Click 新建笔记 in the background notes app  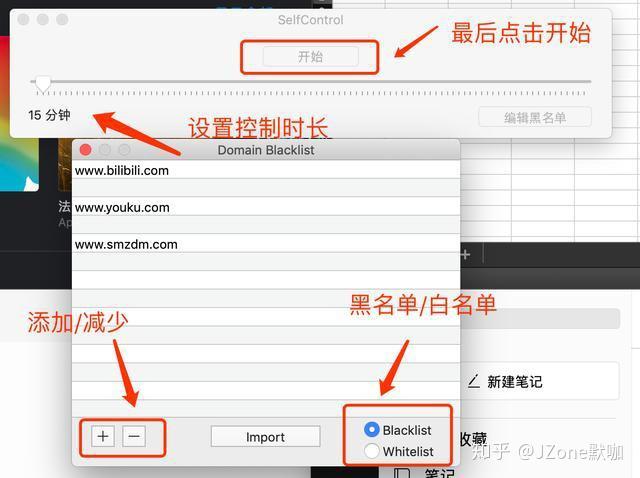pos(514,382)
